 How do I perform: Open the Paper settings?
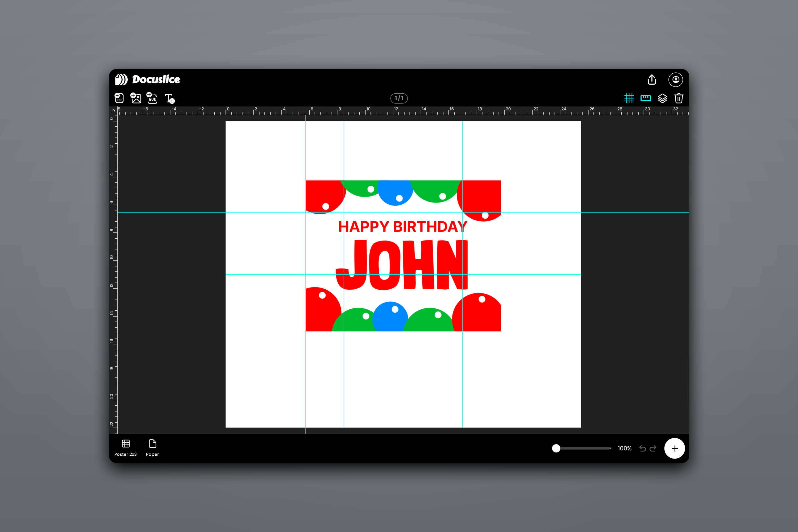click(x=152, y=448)
